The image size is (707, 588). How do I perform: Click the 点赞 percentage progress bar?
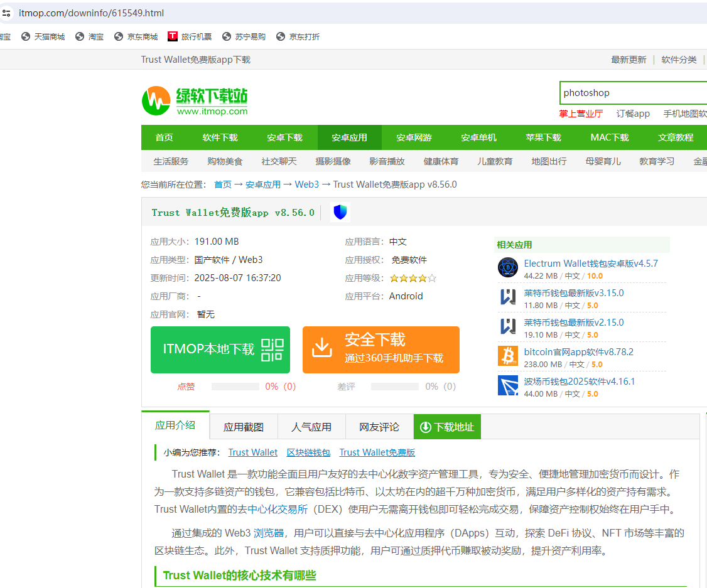pyautogui.click(x=235, y=387)
